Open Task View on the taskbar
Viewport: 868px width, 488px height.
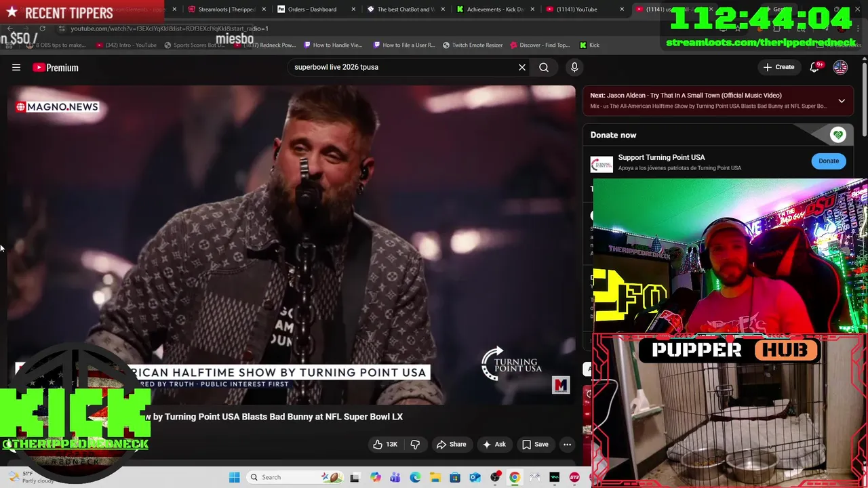(x=355, y=477)
